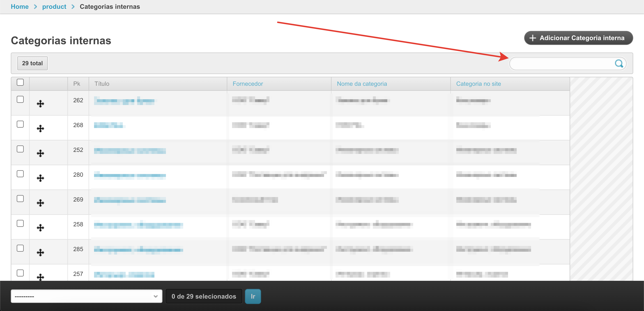Grab the drag handle for row 262
The height and width of the screenshot is (311, 644).
click(40, 104)
